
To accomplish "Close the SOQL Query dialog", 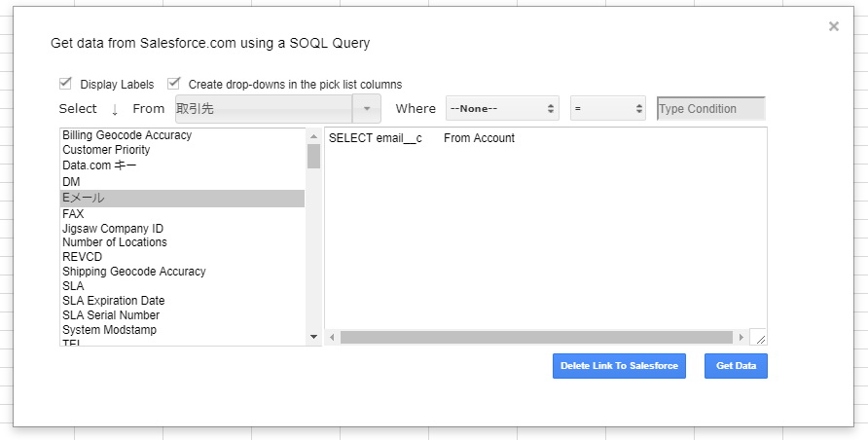I will pos(833,26).
